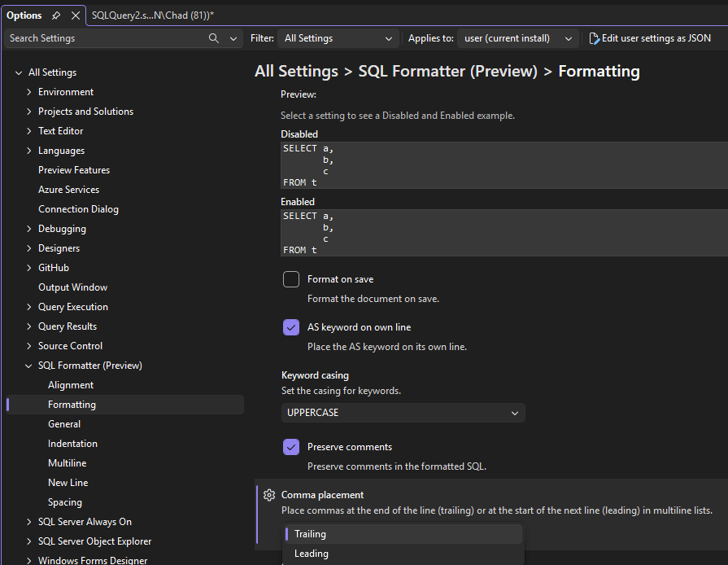Expand the GitHub node
Image resolution: width=728 pixels, height=565 pixels.
[28, 268]
